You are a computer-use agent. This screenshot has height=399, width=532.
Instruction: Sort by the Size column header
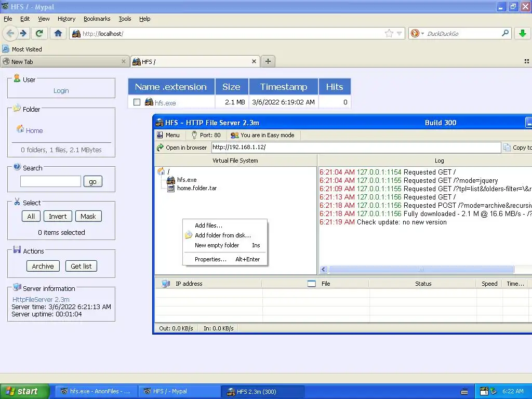[231, 87]
